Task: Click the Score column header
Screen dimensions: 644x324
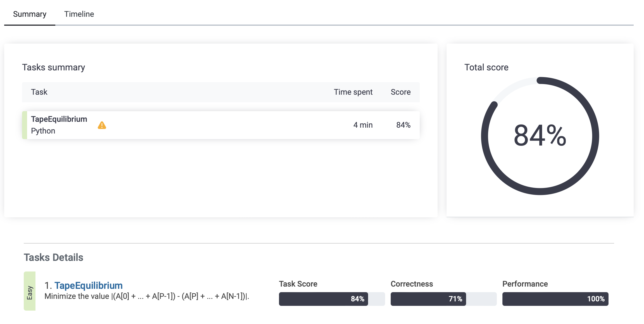Action: point(400,92)
